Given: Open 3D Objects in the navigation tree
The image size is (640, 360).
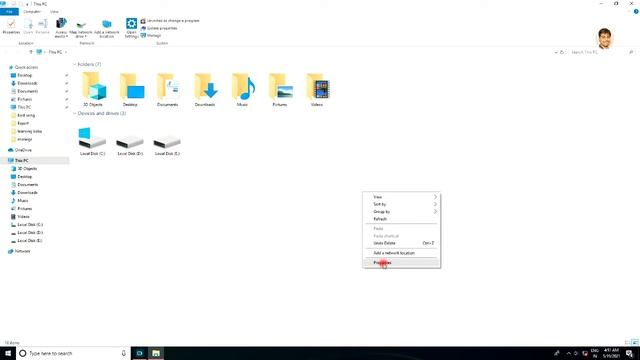Looking at the screenshot, I should (x=27, y=169).
